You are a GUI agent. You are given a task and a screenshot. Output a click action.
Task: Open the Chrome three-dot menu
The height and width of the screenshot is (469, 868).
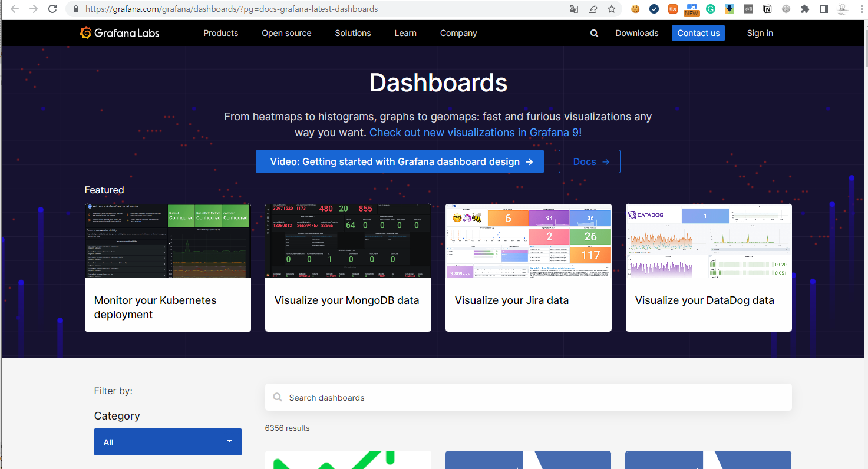tap(860, 9)
